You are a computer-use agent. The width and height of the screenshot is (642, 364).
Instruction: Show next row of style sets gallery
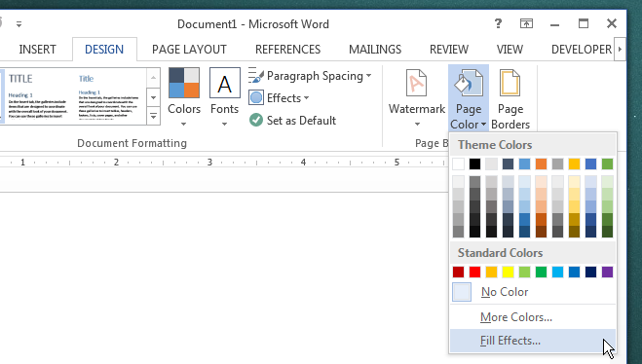153,97
